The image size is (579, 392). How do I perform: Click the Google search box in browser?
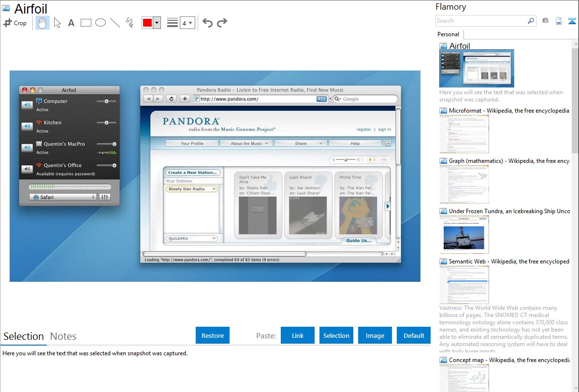click(365, 99)
